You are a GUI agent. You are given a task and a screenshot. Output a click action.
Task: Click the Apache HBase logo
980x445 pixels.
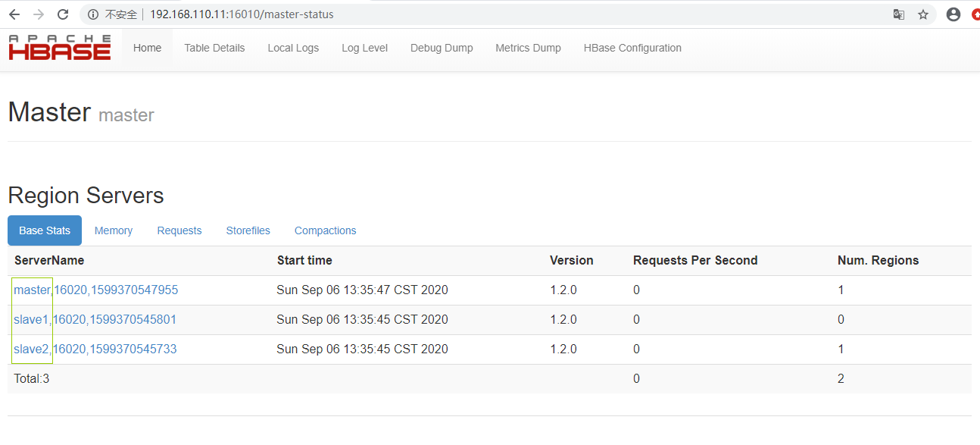[x=60, y=47]
